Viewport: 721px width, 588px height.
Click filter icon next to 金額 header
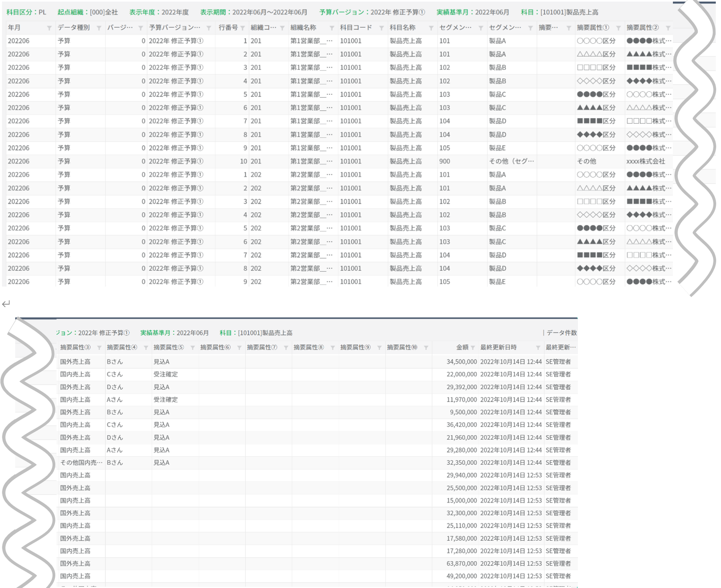[x=473, y=348]
